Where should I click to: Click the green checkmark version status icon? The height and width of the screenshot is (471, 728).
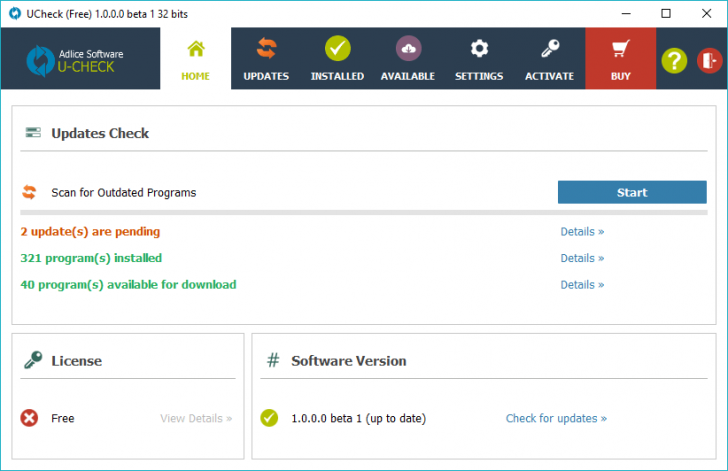(x=268, y=418)
